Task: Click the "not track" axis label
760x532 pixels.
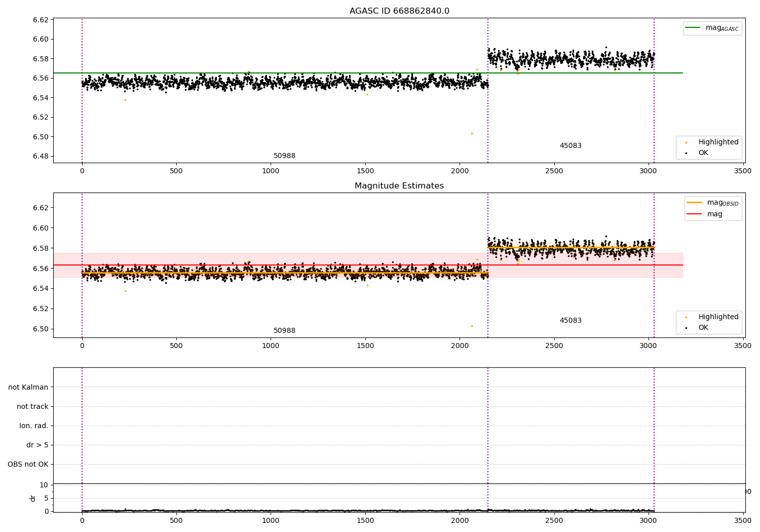Action: coord(32,406)
